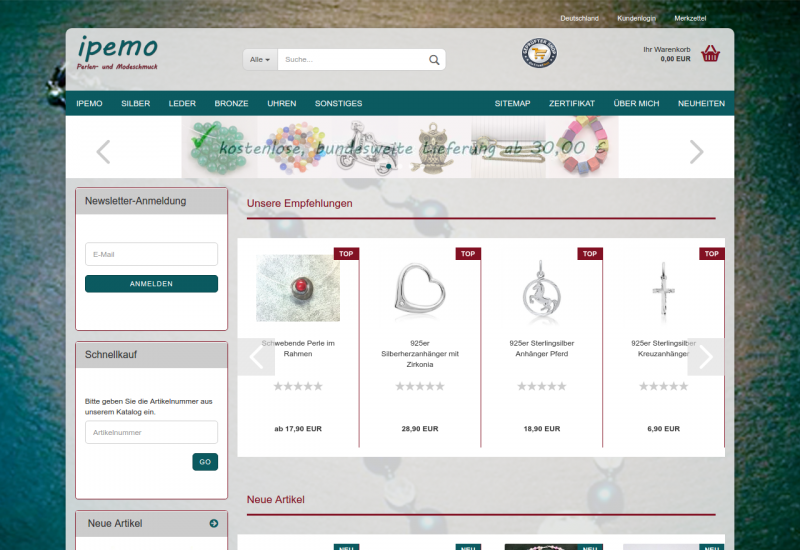Expand the SILBER menu
Screen dimensions: 800x550
pos(135,104)
